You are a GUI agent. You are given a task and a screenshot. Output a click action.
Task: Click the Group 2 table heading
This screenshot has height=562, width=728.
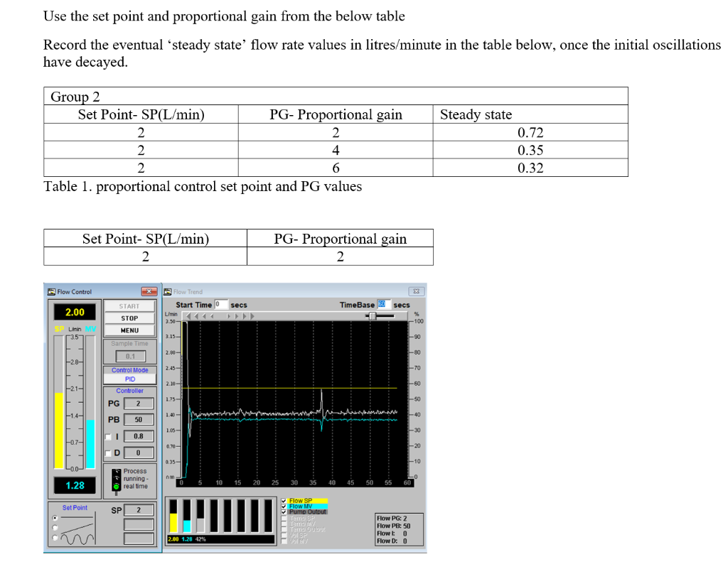75,97
